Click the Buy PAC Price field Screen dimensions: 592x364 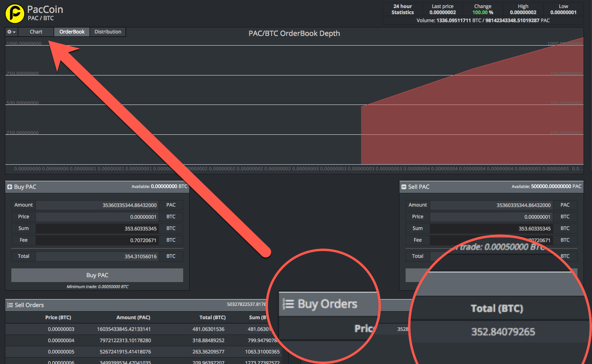(97, 217)
